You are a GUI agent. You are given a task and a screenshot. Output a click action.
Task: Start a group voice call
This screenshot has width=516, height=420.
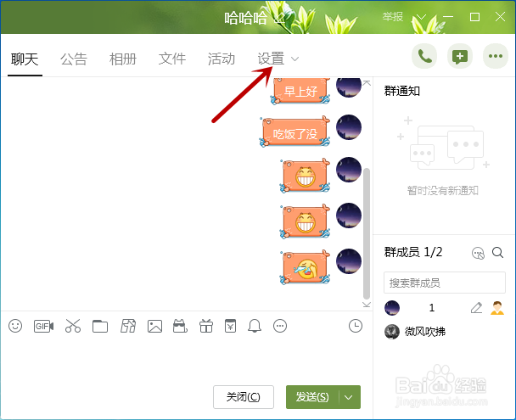coord(424,56)
